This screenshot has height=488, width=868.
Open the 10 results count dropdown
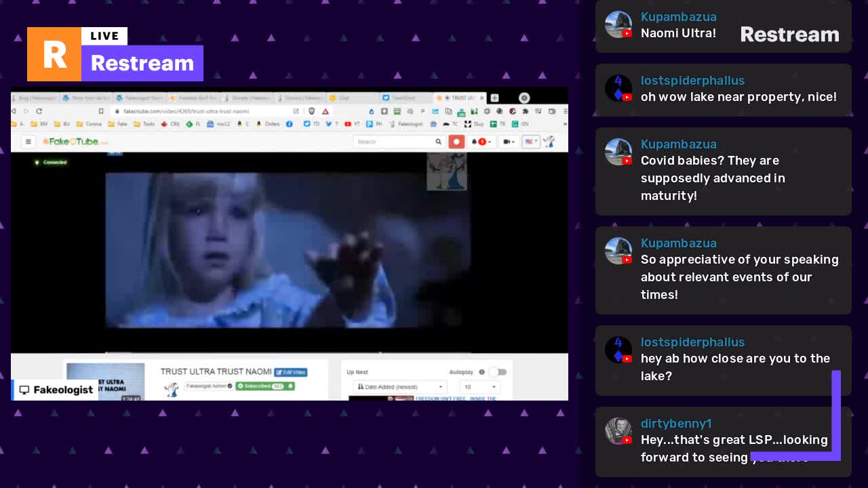click(479, 387)
